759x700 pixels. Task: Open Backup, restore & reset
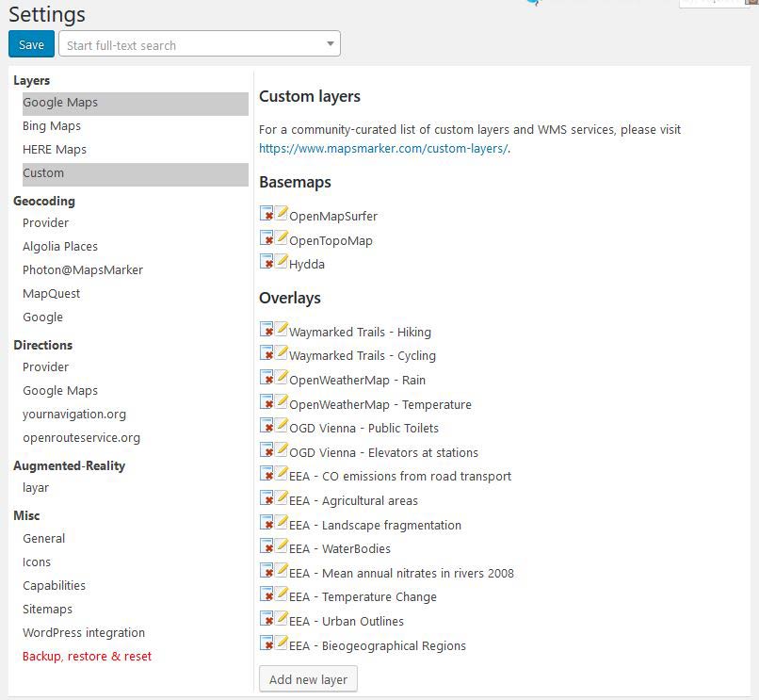pyautogui.click(x=88, y=657)
